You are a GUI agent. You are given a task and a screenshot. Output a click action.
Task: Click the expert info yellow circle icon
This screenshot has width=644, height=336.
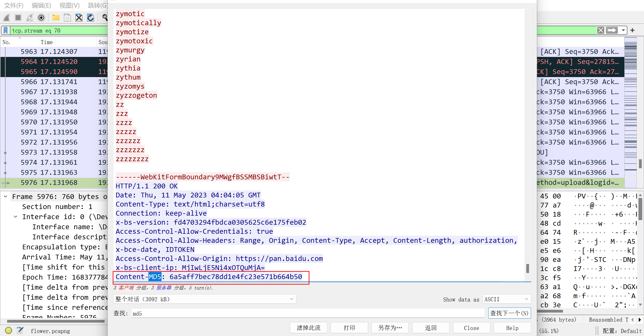tap(9, 330)
